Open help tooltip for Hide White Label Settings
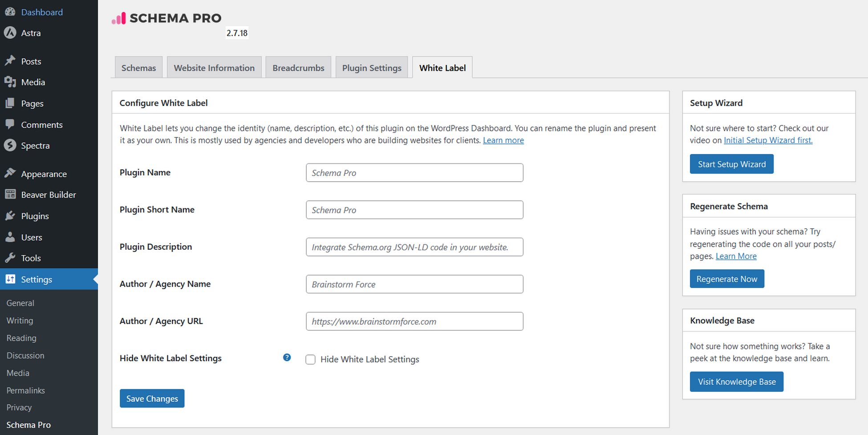The image size is (868, 435). pos(287,358)
